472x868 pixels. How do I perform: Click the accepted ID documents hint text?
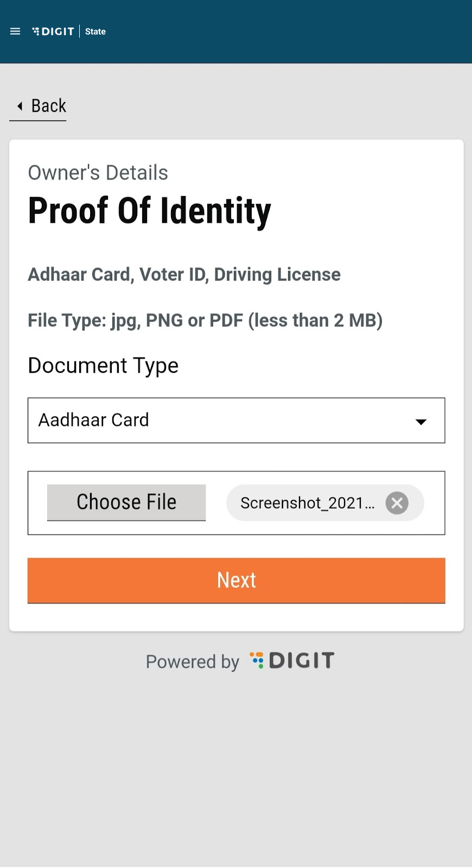point(184,275)
